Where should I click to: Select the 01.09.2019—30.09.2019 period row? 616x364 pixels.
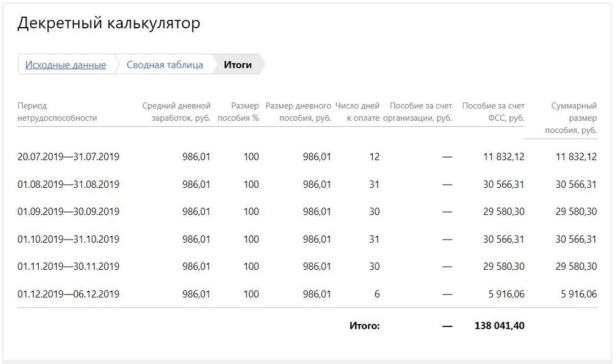(x=307, y=212)
